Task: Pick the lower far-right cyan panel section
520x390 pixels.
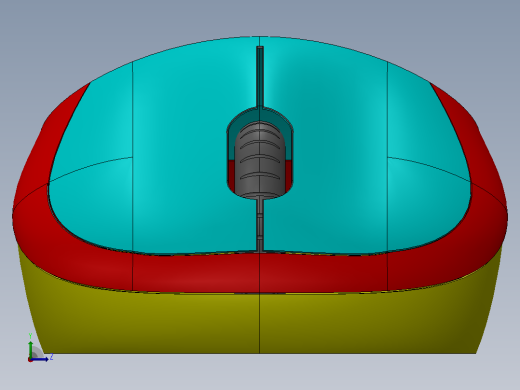Action: point(427,207)
